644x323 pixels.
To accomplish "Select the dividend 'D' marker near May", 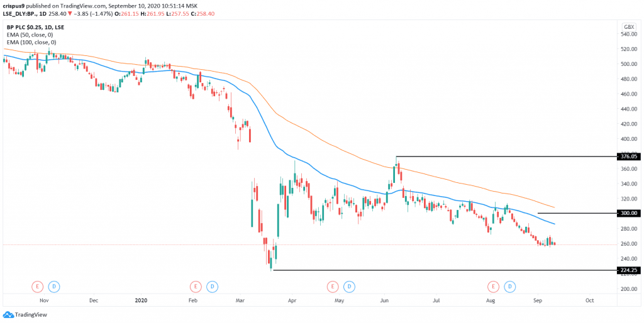I will tap(349, 286).
